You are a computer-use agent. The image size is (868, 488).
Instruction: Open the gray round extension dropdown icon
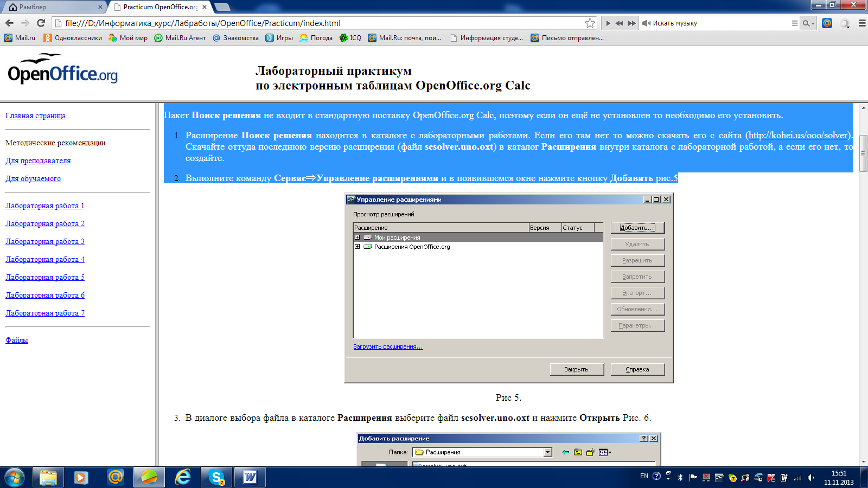click(845, 23)
